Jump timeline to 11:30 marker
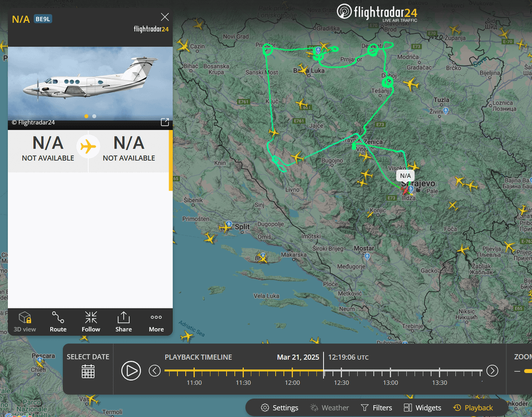 pyautogui.click(x=243, y=372)
